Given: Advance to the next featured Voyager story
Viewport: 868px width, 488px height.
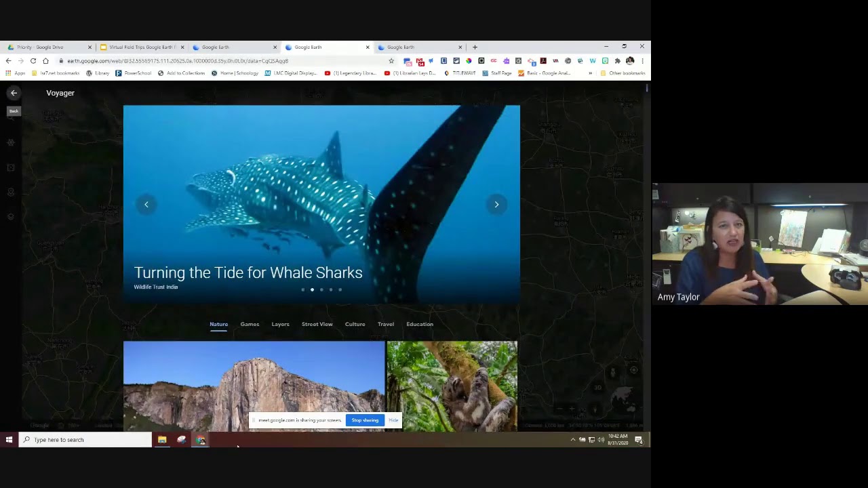Looking at the screenshot, I should pyautogui.click(x=496, y=204).
